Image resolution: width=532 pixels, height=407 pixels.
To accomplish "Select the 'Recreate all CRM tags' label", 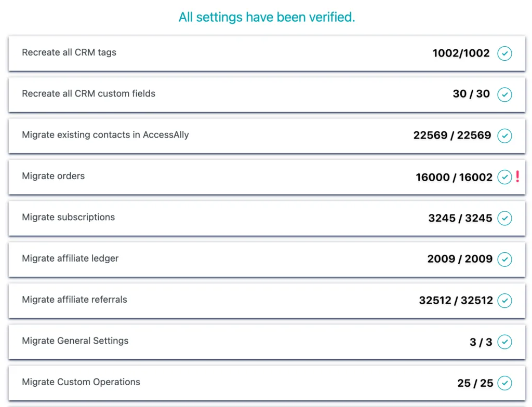I will (x=69, y=52).
